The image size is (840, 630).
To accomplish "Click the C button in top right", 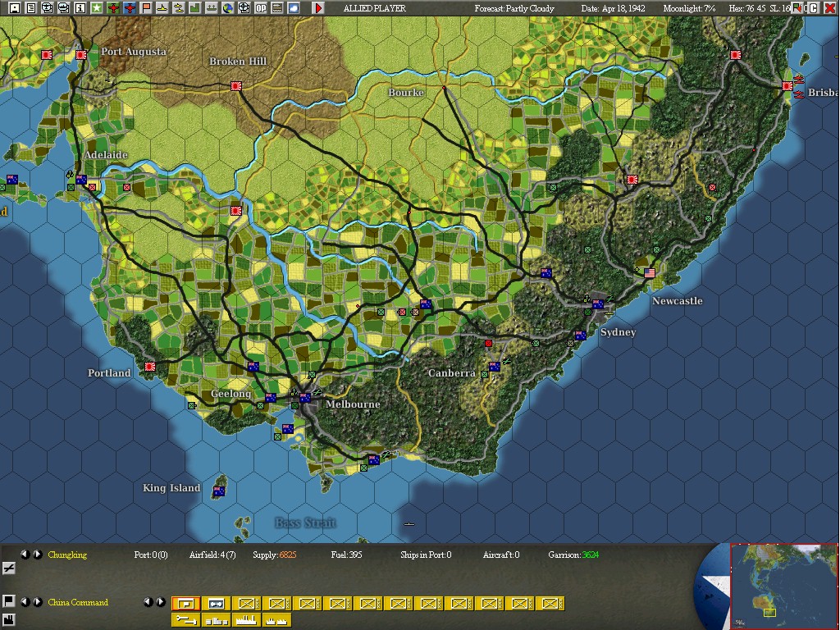I will pos(813,7).
